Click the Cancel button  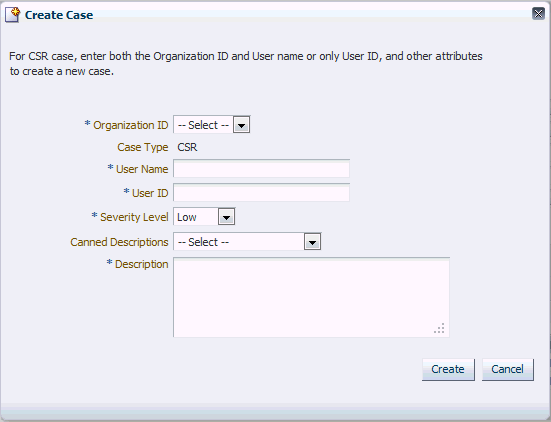[507, 369]
